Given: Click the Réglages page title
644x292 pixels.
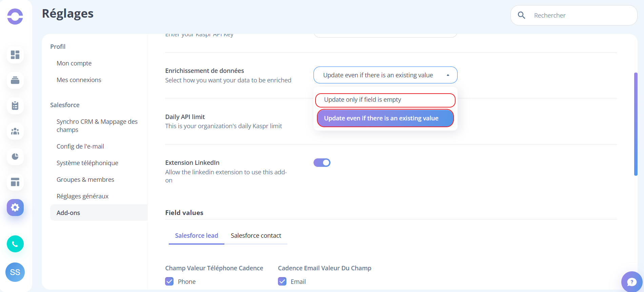Looking at the screenshot, I should [68, 14].
